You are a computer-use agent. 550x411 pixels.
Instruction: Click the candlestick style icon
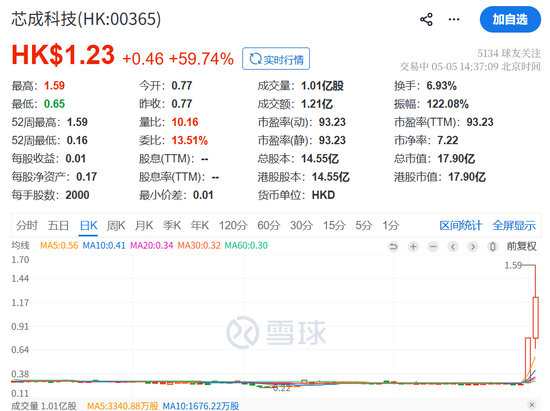492,247
